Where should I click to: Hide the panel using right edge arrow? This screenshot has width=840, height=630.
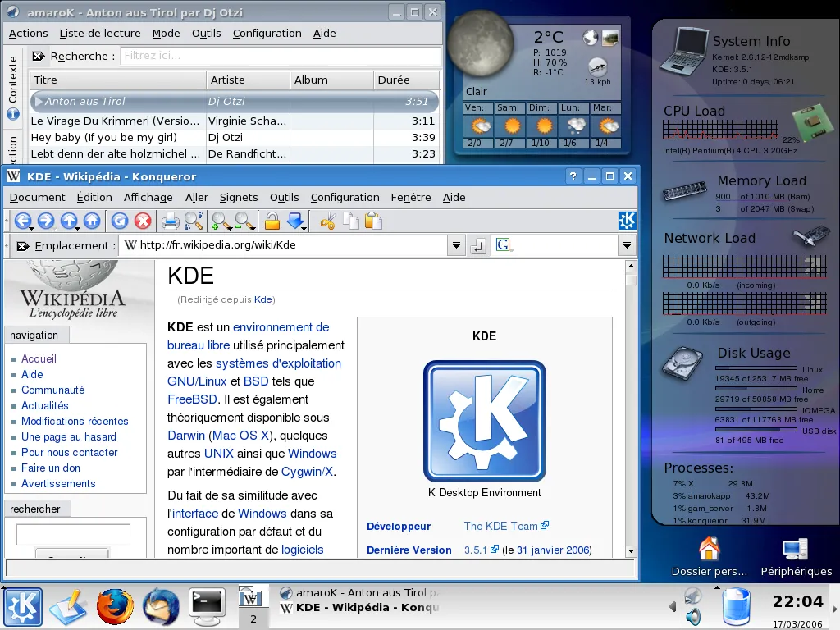(x=834, y=608)
